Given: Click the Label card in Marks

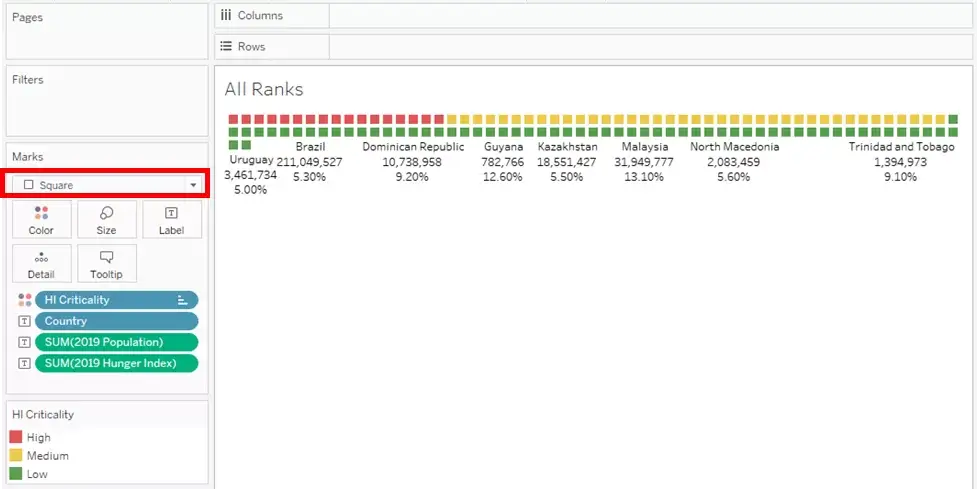Looking at the screenshot, I should pyautogui.click(x=171, y=219).
